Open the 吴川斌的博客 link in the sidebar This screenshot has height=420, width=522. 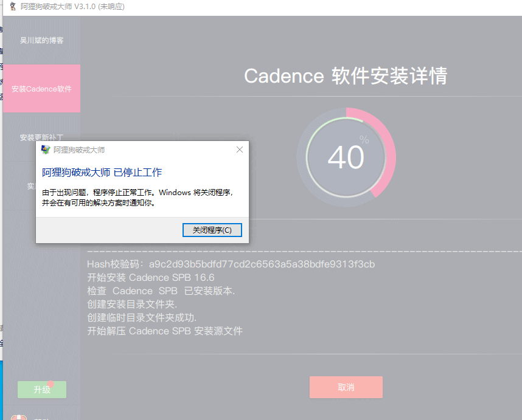41,40
